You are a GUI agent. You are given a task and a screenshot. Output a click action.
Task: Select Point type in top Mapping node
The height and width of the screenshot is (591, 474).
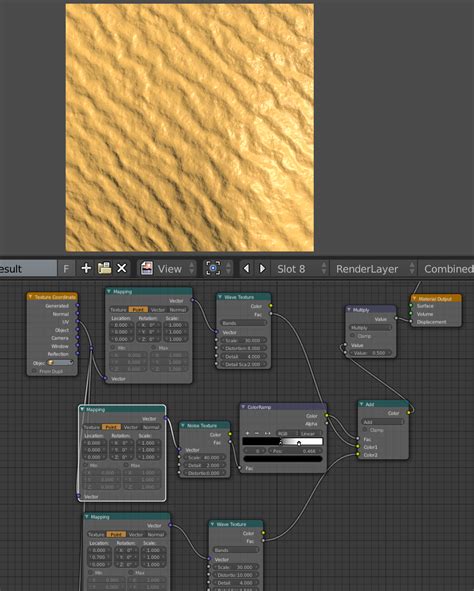point(138,310)
